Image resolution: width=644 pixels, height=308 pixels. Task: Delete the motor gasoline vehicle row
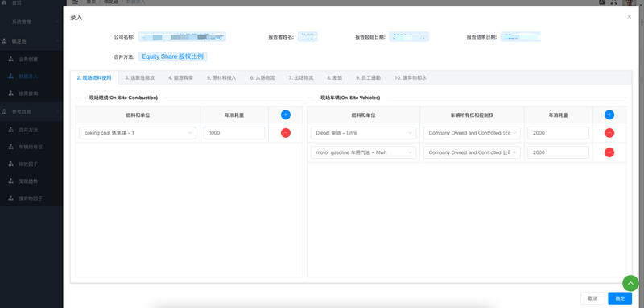coord(609,152)
